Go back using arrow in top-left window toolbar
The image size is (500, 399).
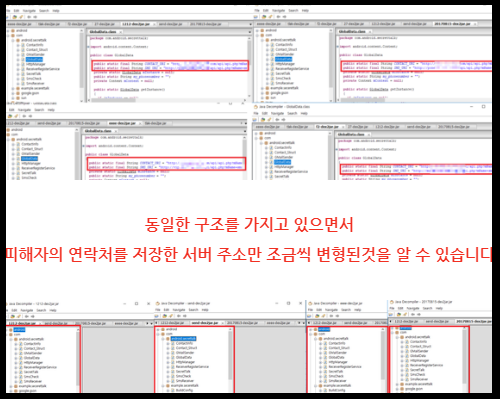click(x=29, y=17)
